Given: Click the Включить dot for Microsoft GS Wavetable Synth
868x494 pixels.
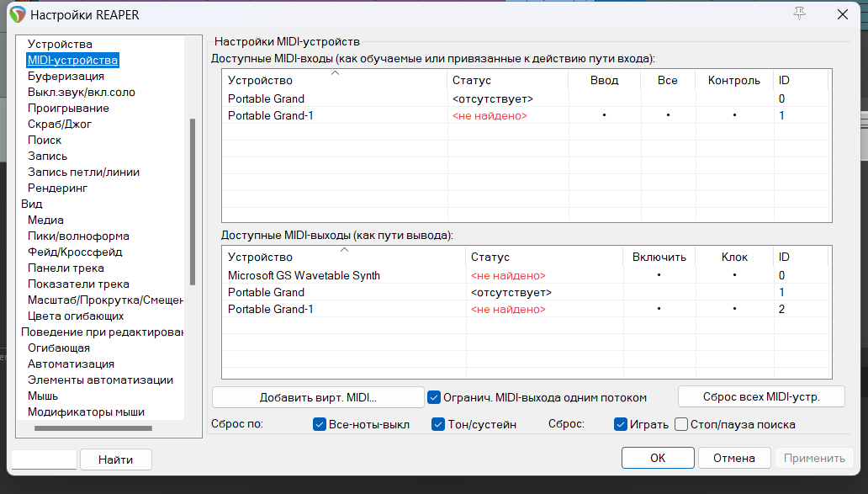Looking at the screenshot, I should [659, 274].
